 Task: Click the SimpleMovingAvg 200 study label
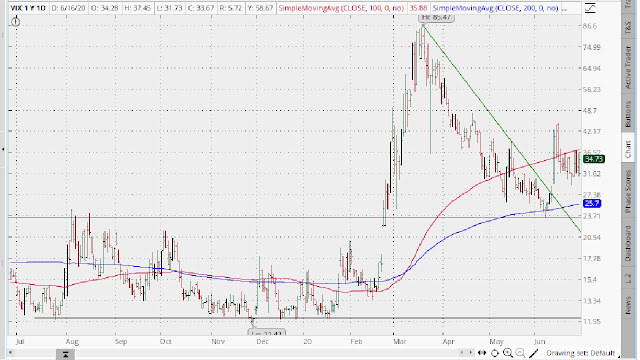click(496, 8)
